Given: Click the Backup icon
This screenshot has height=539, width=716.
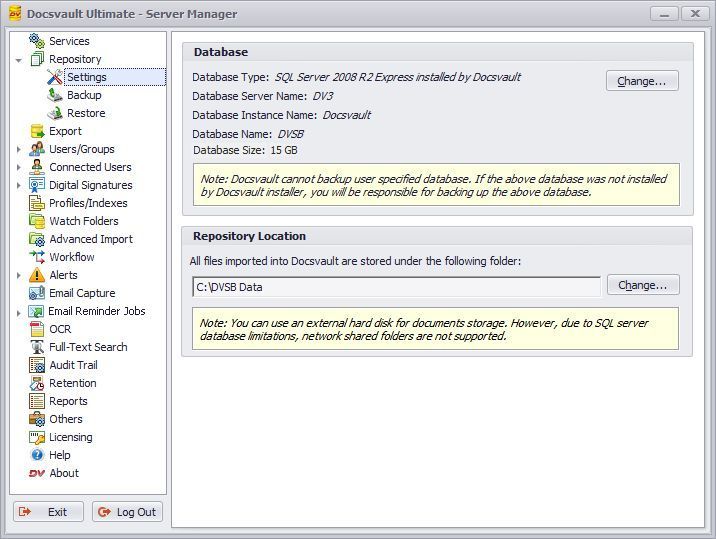Looking at the screenshot, I should coord(55,95).
